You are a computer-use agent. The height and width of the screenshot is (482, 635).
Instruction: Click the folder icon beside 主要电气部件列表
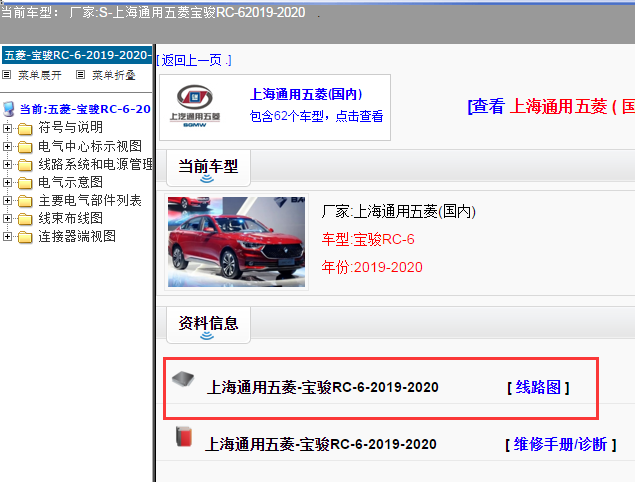[x=25, y=201]
